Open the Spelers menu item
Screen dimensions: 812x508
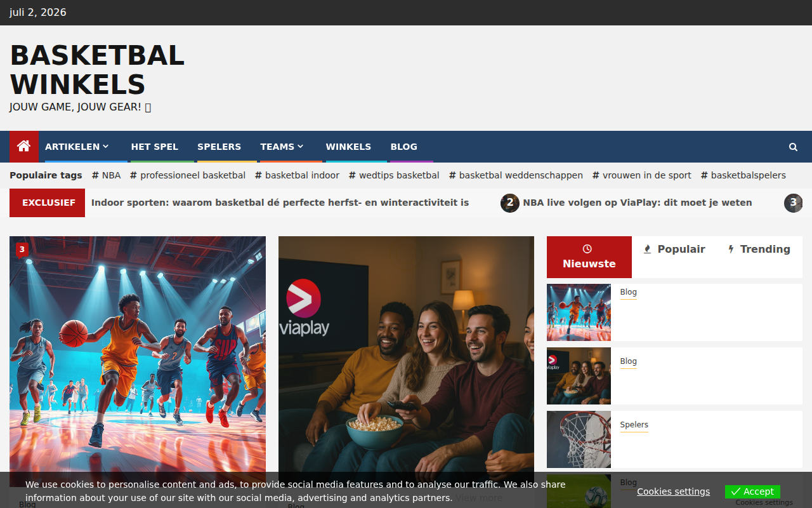point(219,147)
